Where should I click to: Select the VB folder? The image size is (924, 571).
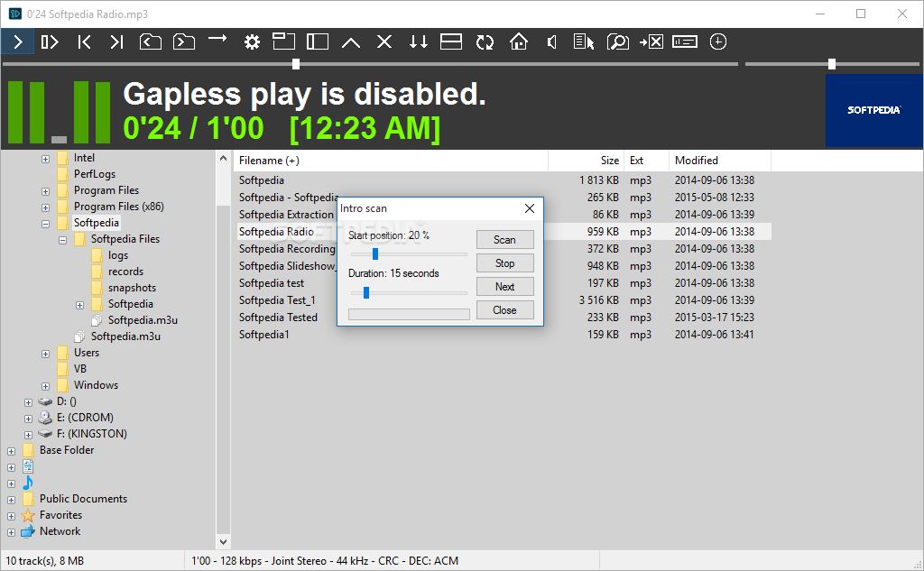pos(80,369)
